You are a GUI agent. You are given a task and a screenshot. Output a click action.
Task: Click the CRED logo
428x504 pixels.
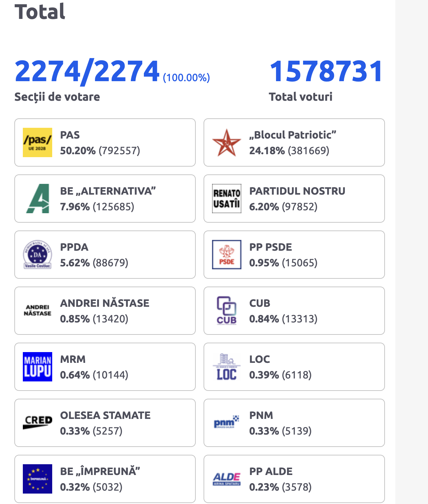click(38, 423)
